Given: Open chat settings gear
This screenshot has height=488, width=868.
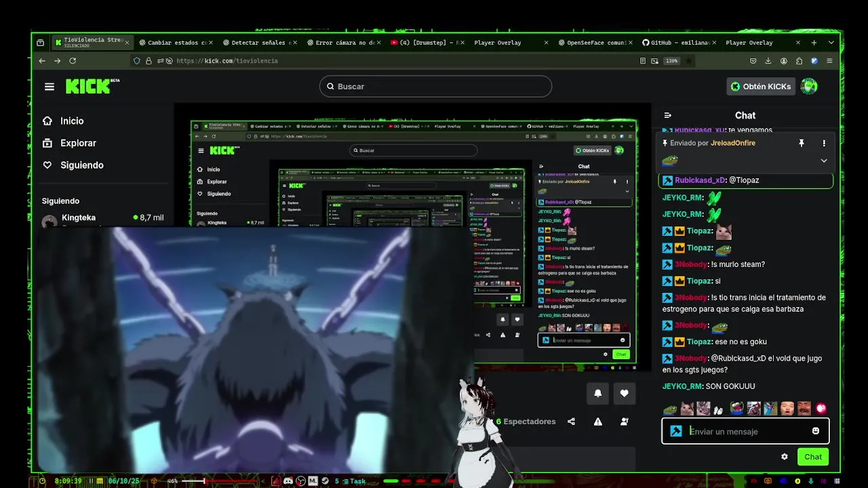Looking at the screenshot, I should (785, 457).
